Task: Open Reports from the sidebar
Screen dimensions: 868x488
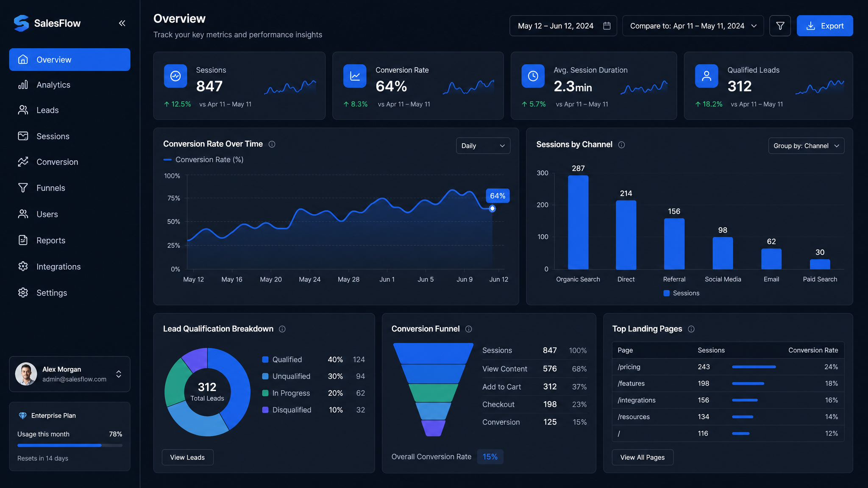Action: coord(70,240)
